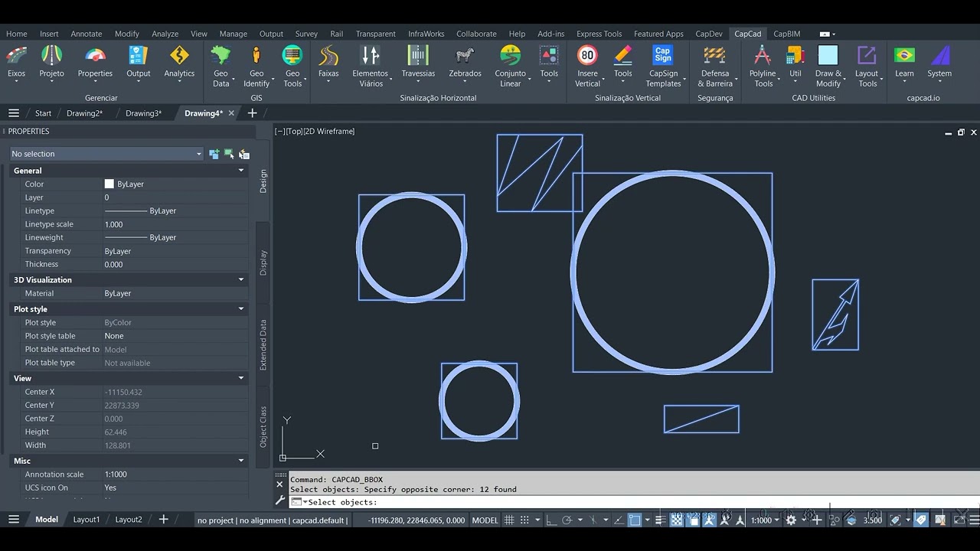Open Geo Tools
Screen dimensions: 980x551
pyautogui.click(x=292, y=67)
